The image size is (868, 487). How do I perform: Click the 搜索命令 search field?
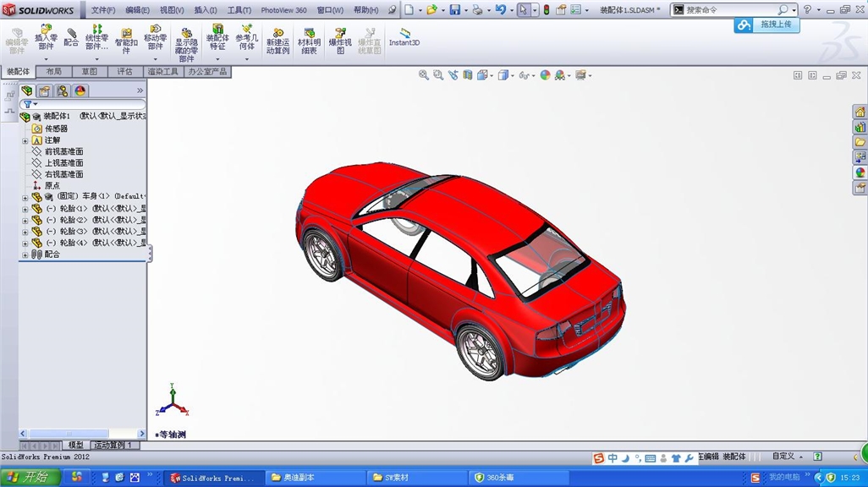click(733, 10)
